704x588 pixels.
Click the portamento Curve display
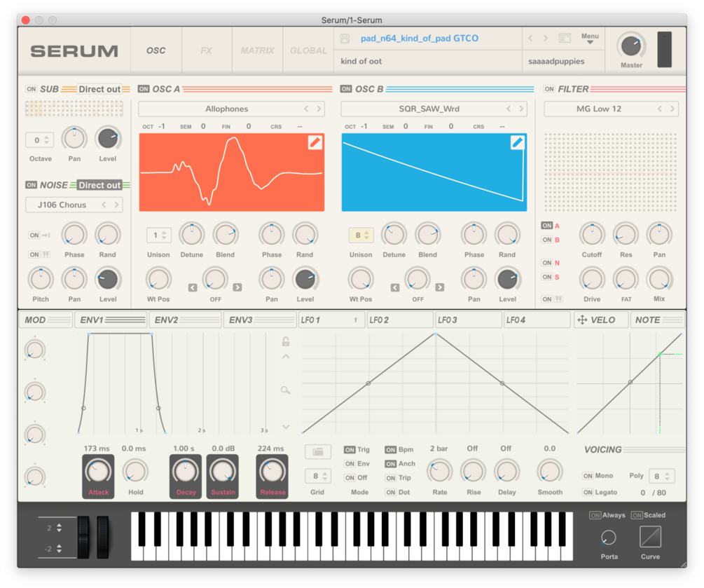[650, 537]
